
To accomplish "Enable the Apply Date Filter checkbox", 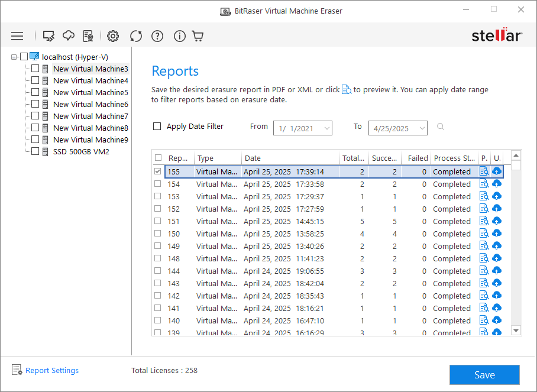I will tap(157, 127).
